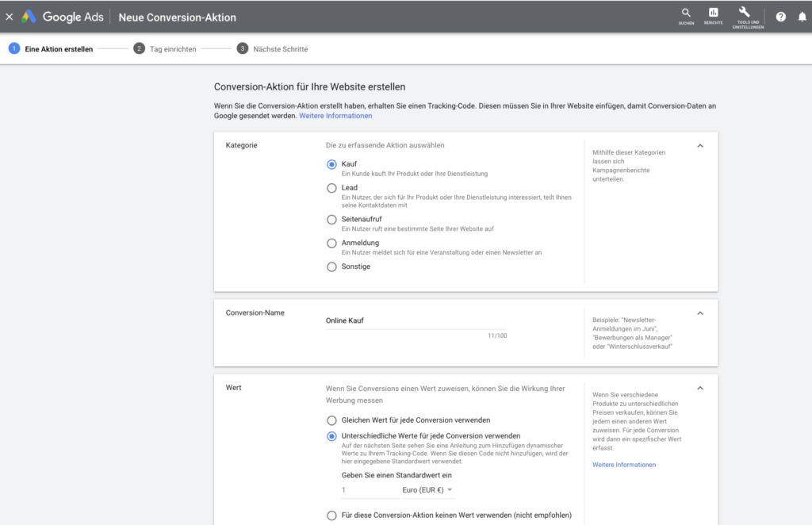The height and width of the screenshot is (525, 812).
Task: Show notifications via the bell icon
Action: point(802,17)
